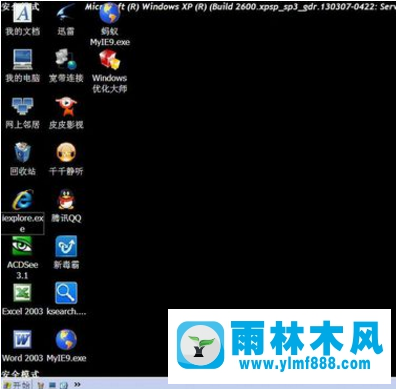396x389 pixels.
Task: Launch the 千千静听 music player
Action: [x=66, y=159]
